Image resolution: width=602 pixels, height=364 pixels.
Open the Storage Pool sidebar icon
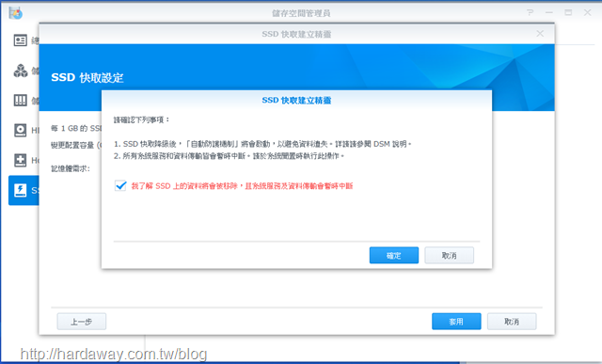click(x=21, y=101)
